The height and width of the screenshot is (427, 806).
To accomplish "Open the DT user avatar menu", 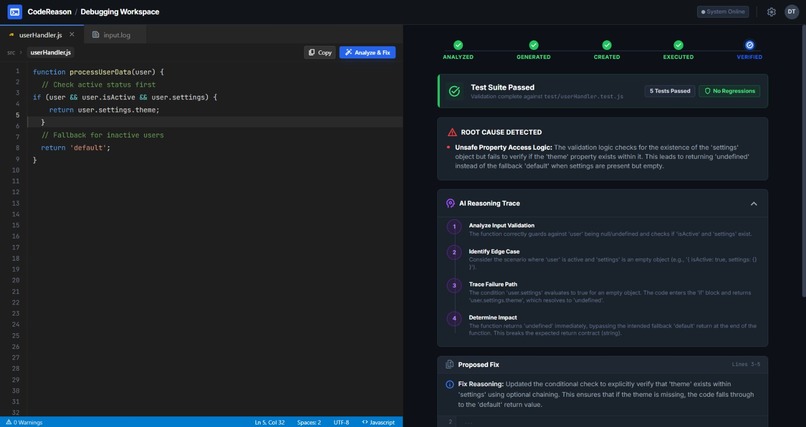I will pyautogui.click(x=792, y=12).
